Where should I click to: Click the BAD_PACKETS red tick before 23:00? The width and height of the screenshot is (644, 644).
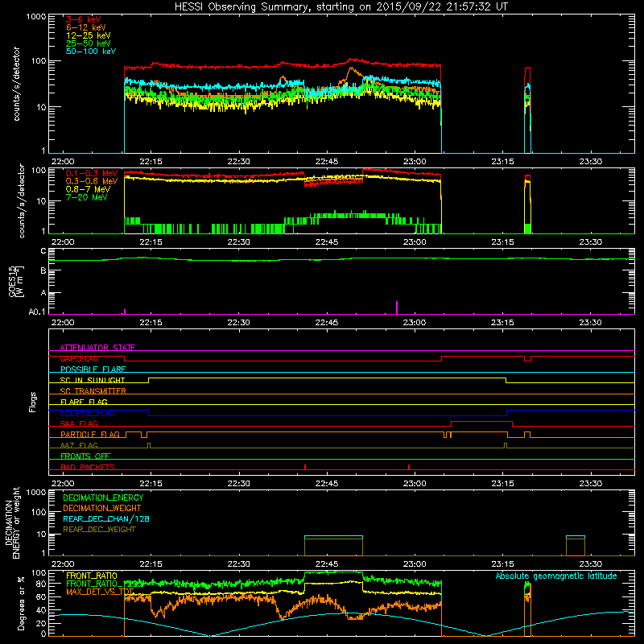pyautogui.click(x=409, y=467)
